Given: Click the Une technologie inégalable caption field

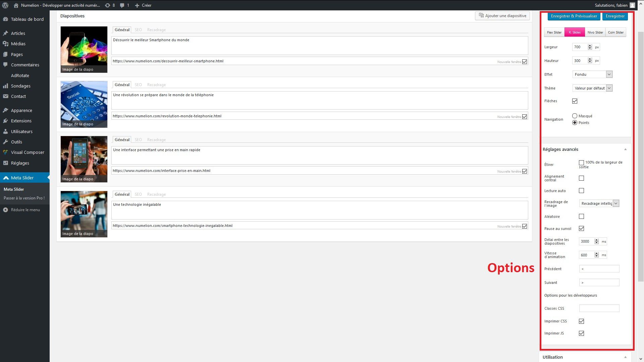Looking at the screenshot, I should click(x=320, y=210).
